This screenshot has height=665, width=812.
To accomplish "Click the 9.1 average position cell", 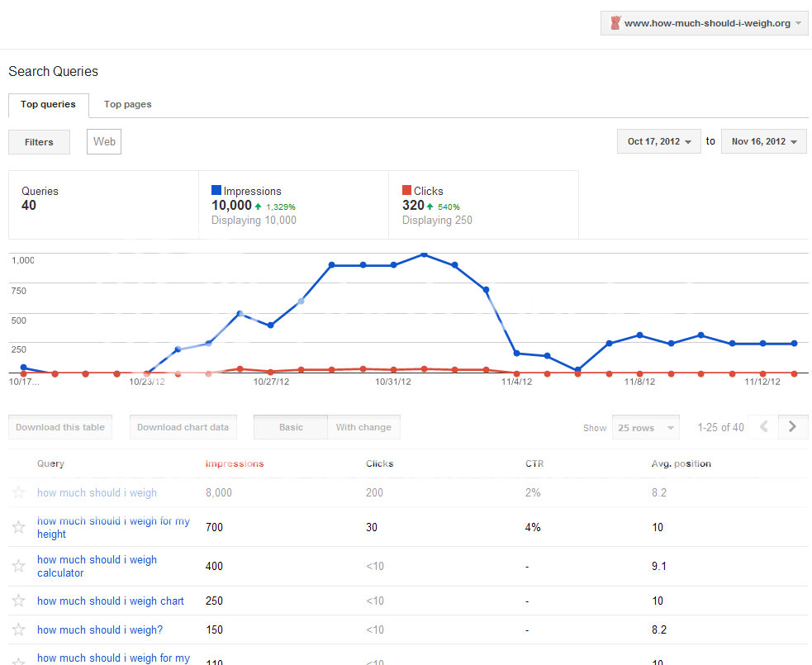I will (x=658, y=566).
